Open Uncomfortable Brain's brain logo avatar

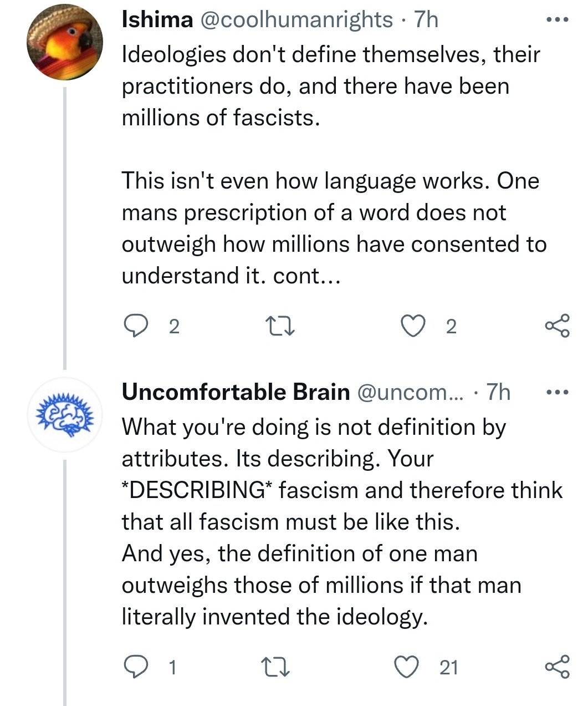click(x=65, y=414)
